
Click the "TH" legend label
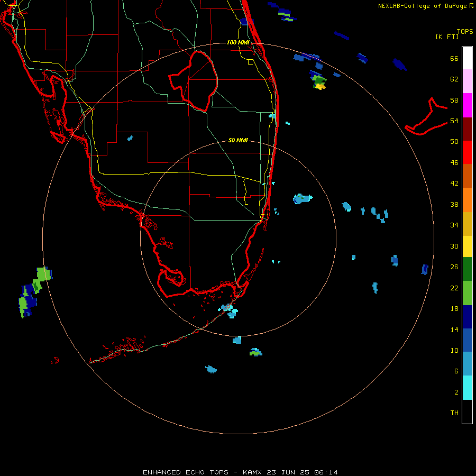tap(454, 413)
